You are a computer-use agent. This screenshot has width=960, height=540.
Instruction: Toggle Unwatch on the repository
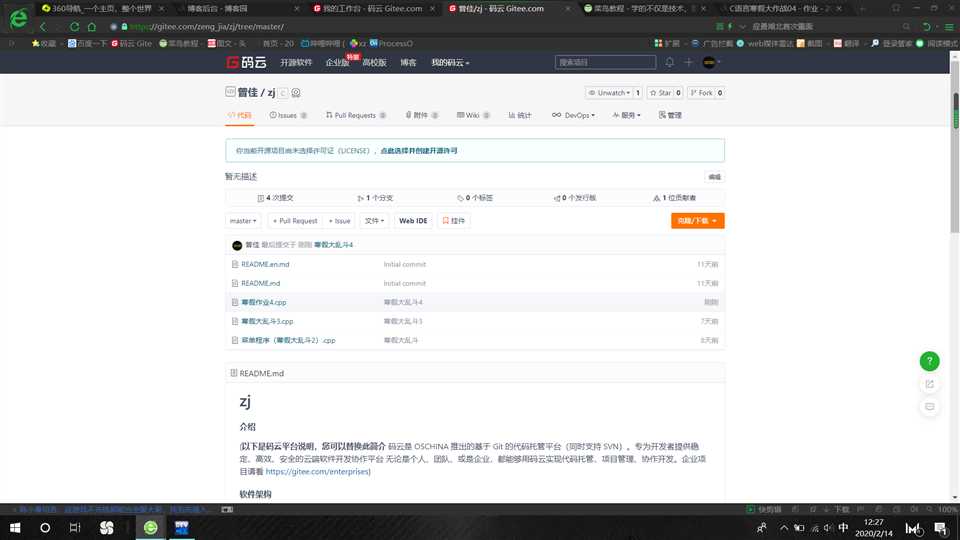[x=610, y=93]
